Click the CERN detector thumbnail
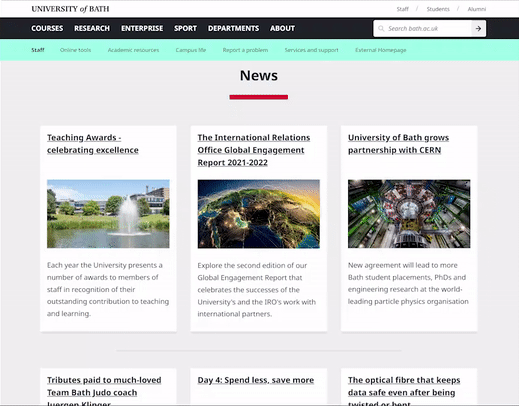 coord(409,214)
